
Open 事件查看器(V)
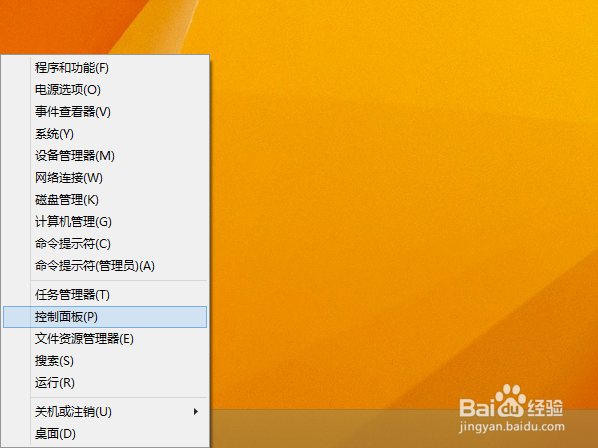pyautogui.click(x=105, y=112)
